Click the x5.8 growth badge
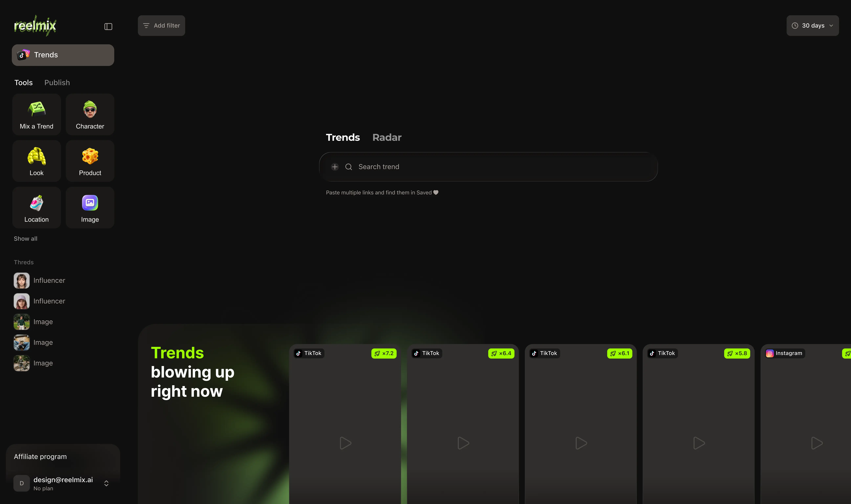 737,353
